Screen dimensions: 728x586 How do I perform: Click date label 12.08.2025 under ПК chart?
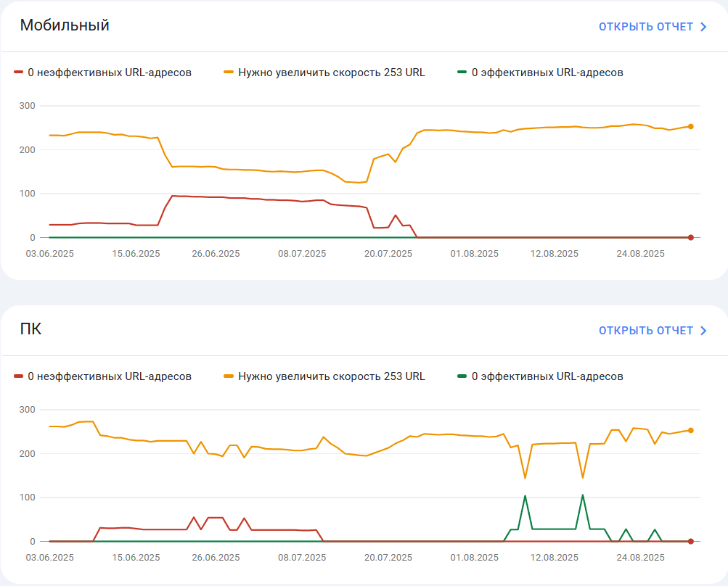555,558
